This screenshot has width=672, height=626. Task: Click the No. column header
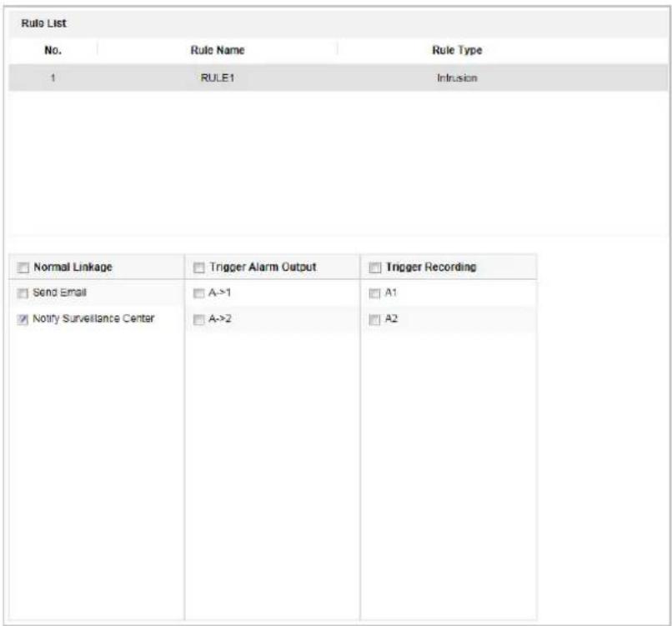(x=53, y=50)
